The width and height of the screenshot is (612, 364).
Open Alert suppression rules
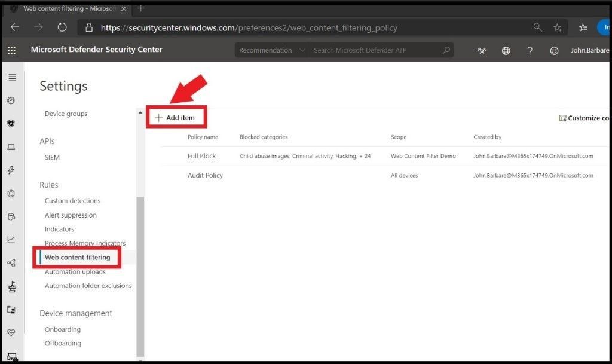point(71,215)
